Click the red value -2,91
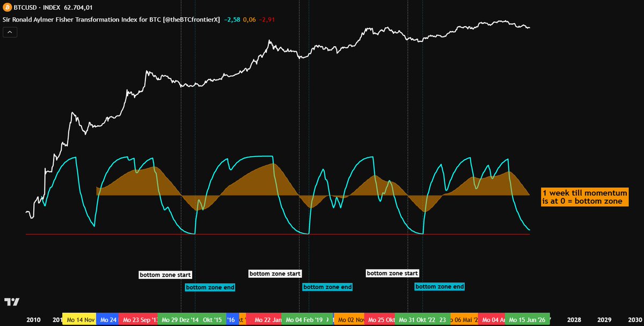Viewport: 644px width, 326px height. (268, 20)
